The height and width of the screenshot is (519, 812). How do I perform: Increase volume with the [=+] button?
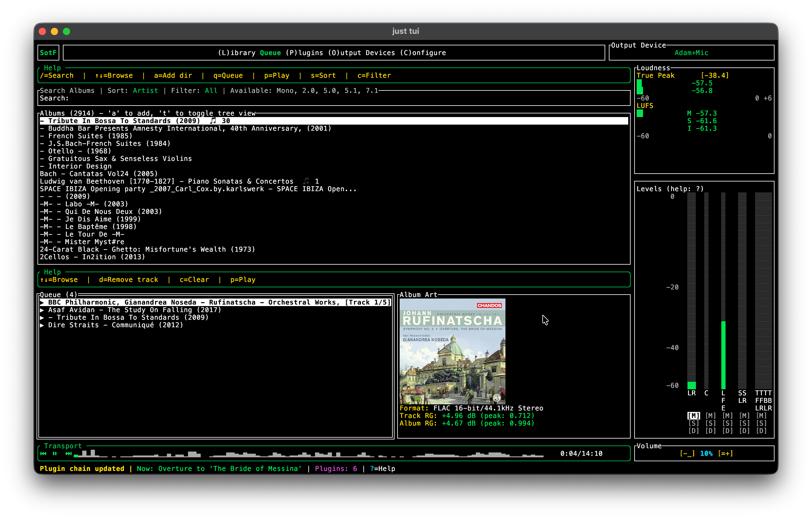[x=725, y=454]
